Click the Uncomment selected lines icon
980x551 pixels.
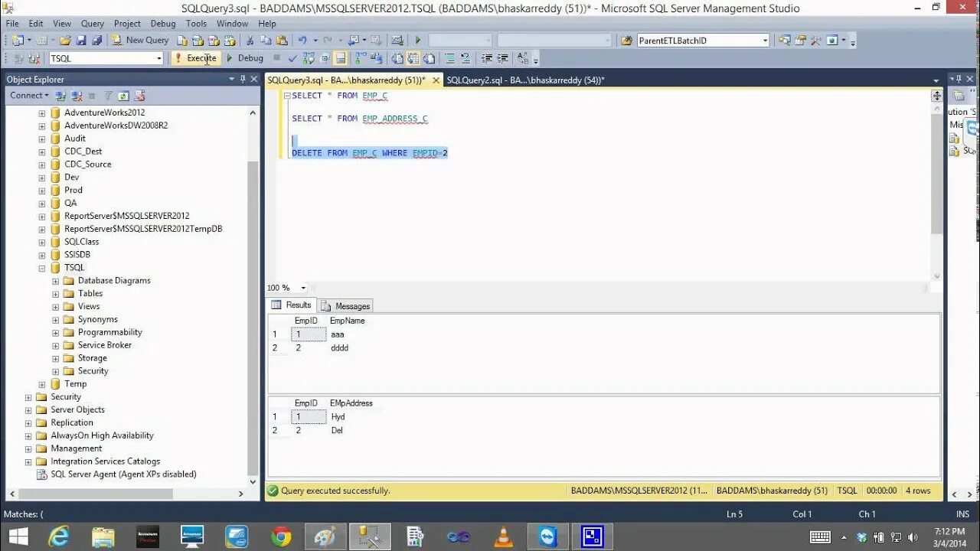(465, 58)
